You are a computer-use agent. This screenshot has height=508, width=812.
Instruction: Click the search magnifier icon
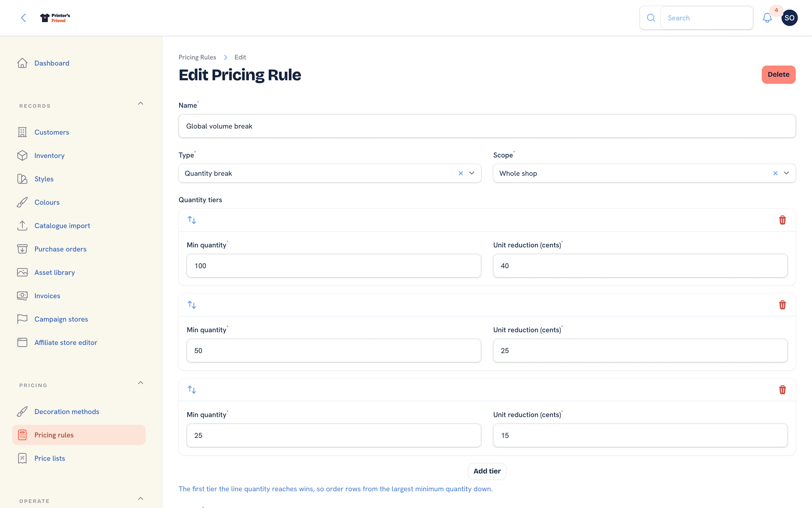pyautogui.click(x=651, y=18)
